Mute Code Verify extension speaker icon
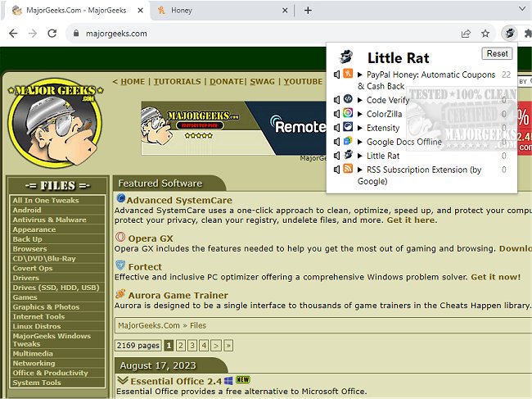Screen dimensions: 532x399 coord(336,100)
